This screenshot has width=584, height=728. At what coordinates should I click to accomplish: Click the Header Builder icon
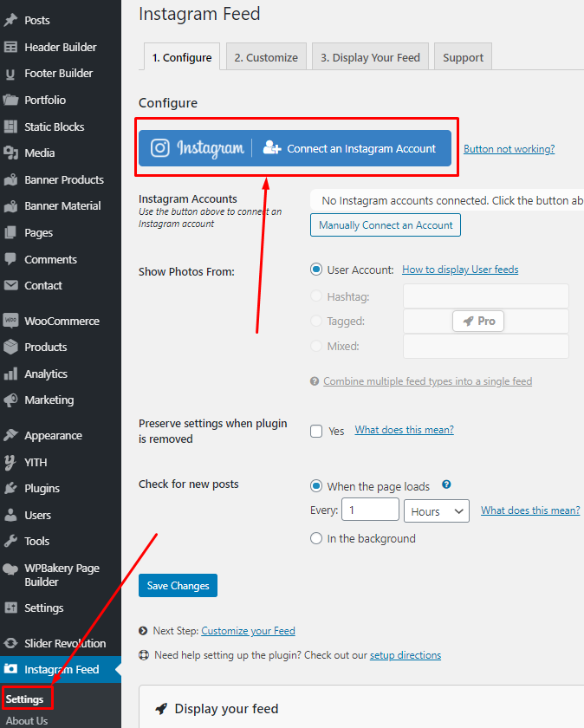[10, 47]
